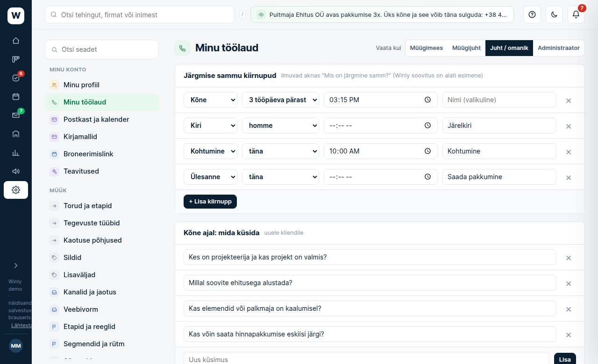
Task: Open the bar chart reports icon
Action: [x=16, y=153]
